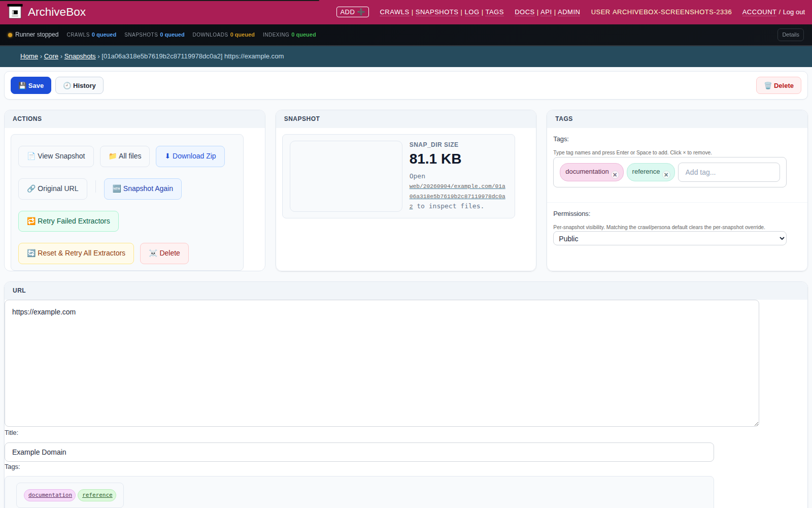Click the Snapshots breadcrumb link
The height and width of the screenshot is (508, 812).
pyautogui.click(x=80, y=56)
